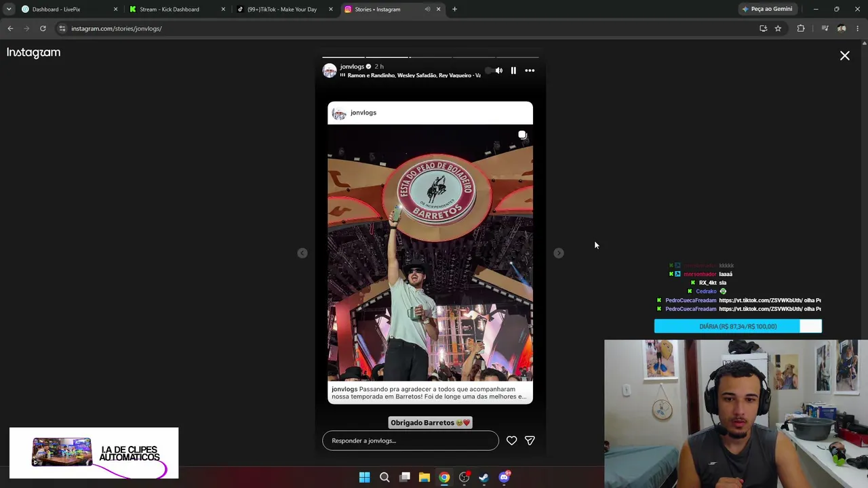Bookmark this page with the star icon

(778, 28)
